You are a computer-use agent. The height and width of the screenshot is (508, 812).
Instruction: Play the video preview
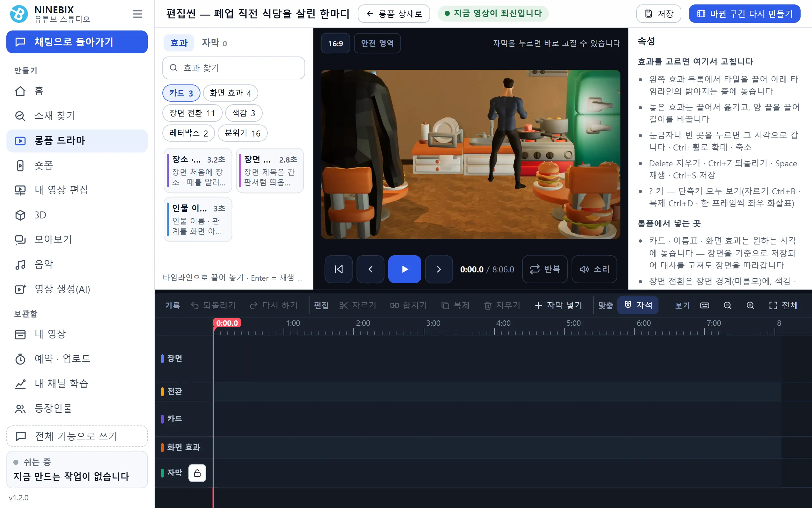coord(405,269)
